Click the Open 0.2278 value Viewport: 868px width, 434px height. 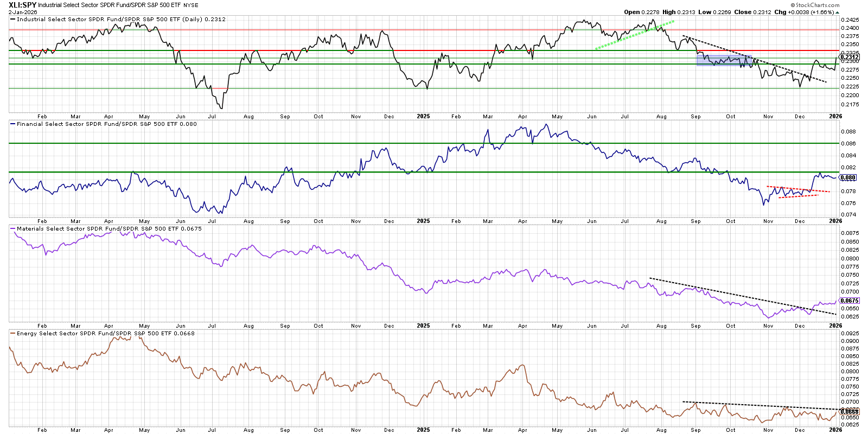point(642,12)
